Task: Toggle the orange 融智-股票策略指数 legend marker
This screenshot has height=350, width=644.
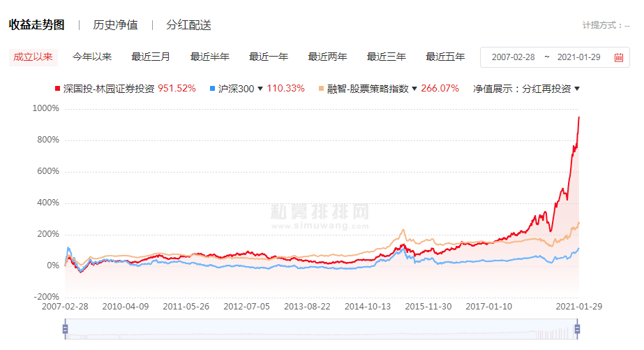Action: (x=321, y=89)
